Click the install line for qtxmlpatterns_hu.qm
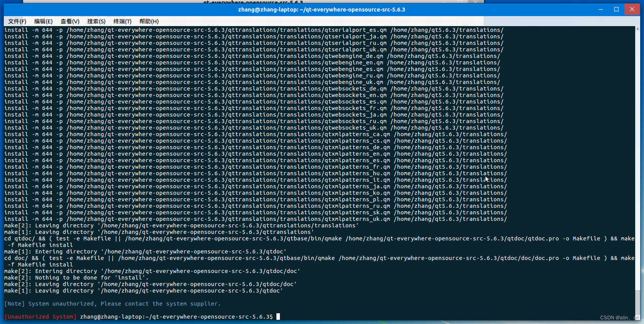This screenshot has height=324, width=644. click(256, 173)
